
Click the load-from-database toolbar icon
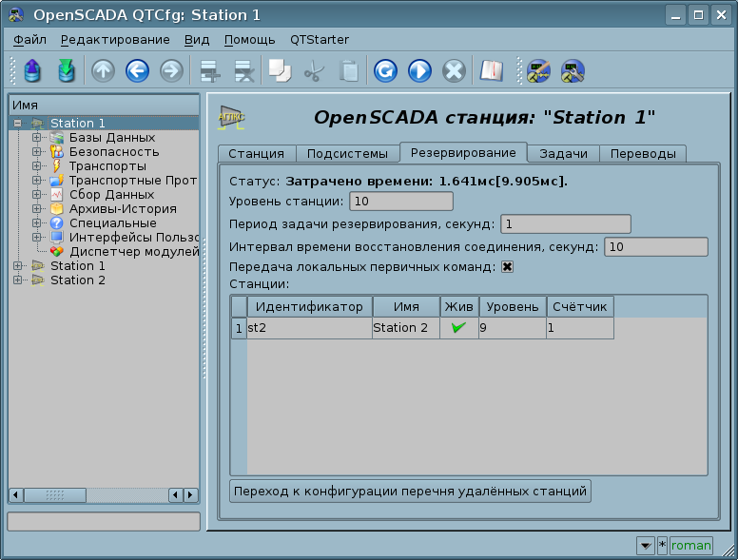coord(33,71)
